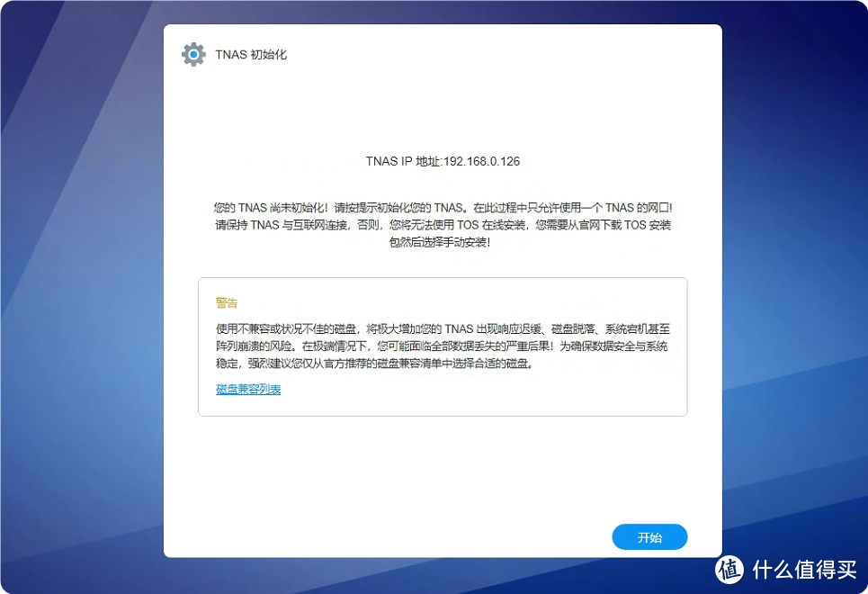Select the TNAS 初始化 title text

(251, 54)
